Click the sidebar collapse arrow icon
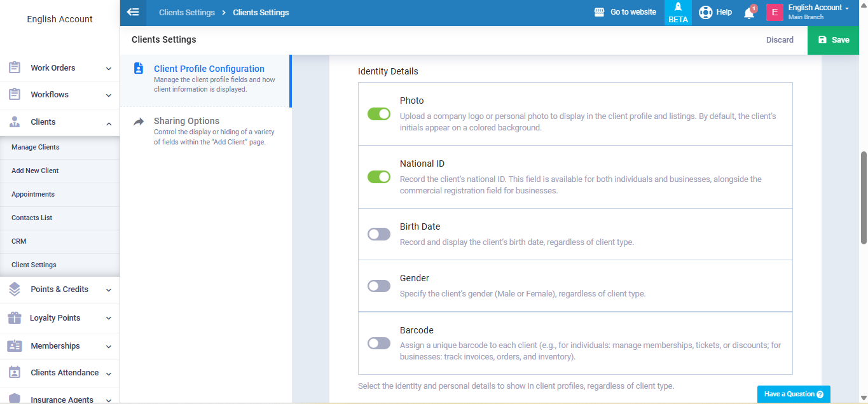The height and width of the screenshot is (404, 868). pyautogui.click(x=133, y=12)
